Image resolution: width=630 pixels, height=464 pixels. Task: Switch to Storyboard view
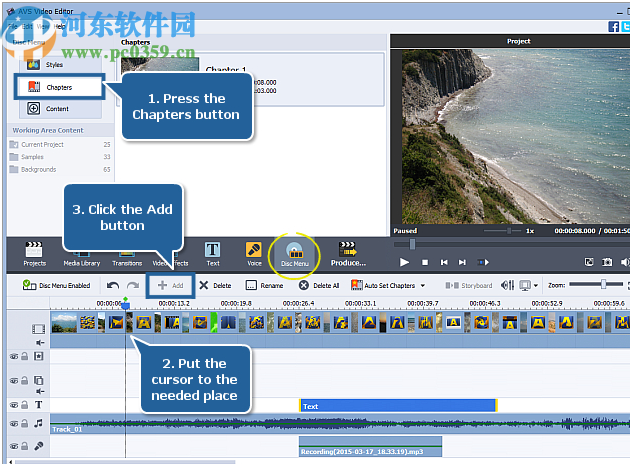469,285
